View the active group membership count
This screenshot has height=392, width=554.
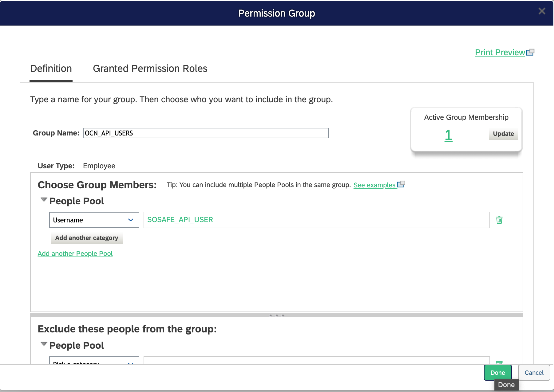tap(448, 135)
